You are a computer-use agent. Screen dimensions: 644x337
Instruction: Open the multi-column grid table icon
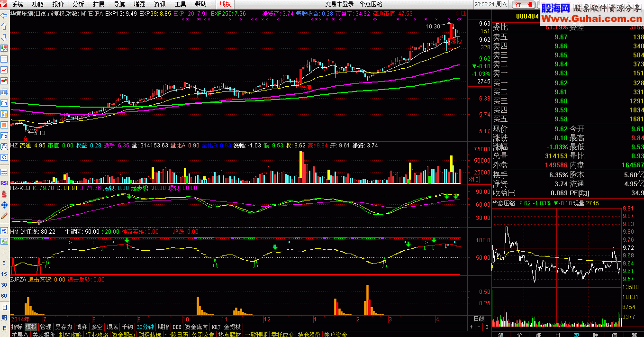tap(4, 59)
